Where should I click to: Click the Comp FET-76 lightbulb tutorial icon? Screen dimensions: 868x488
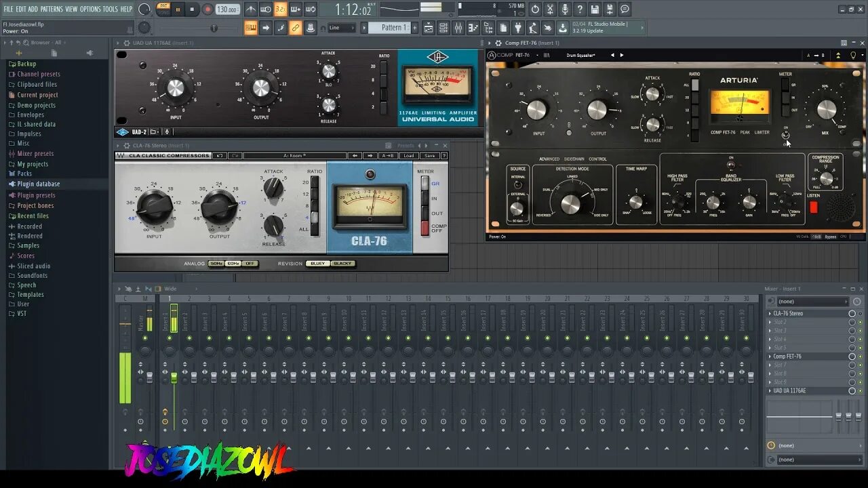click(x=853, y=55)
